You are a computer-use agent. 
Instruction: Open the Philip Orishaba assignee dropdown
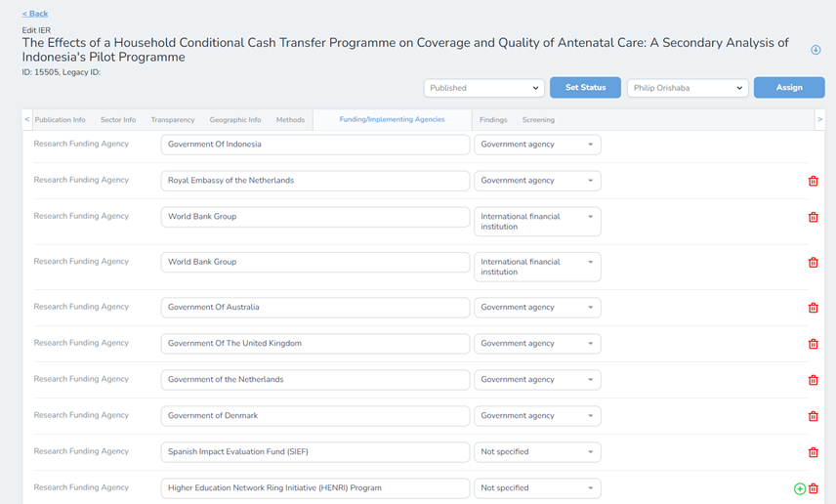point(687,88)
